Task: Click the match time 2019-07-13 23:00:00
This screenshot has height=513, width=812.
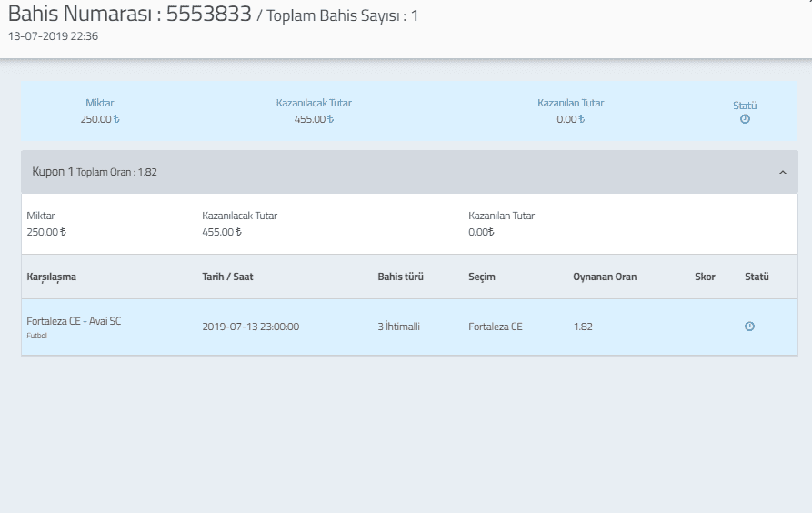Action: tap(251, 327)
